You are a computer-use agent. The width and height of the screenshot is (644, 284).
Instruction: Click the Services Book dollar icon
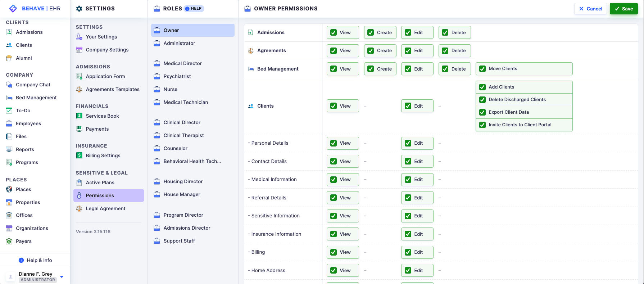[x=79, y=116]
